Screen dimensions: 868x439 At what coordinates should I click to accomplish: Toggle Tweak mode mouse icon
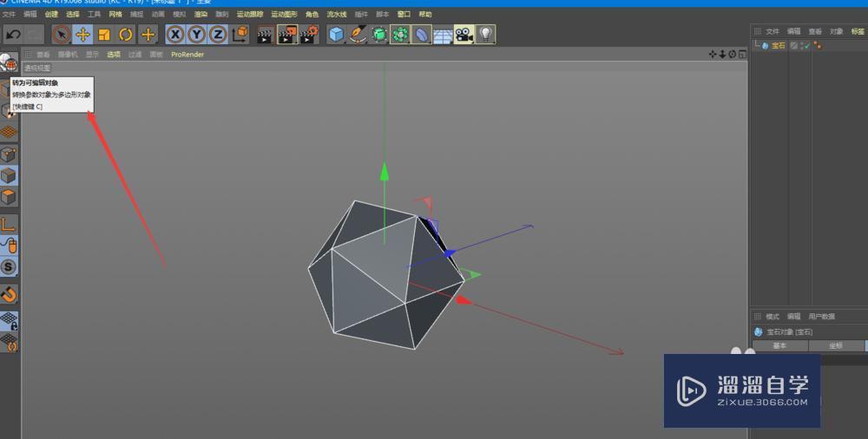click(x=9, y=246)
